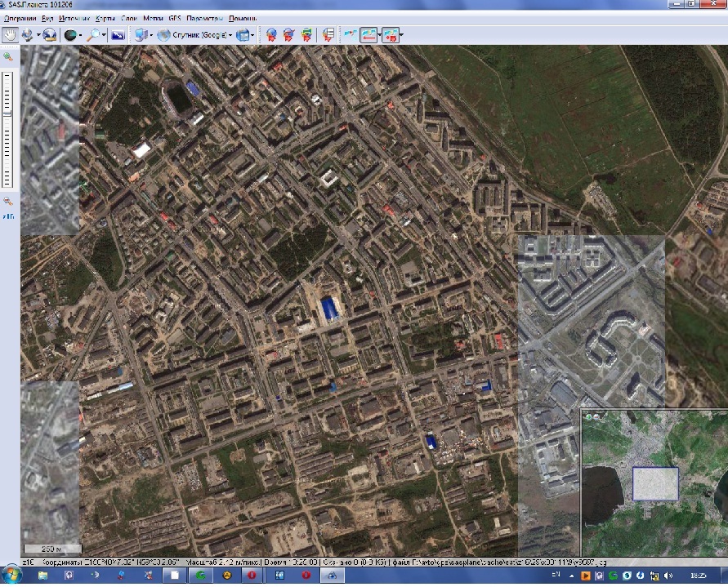Select the hand pan tool
Viewport: 728px width, 587px height.
(10, 35)
